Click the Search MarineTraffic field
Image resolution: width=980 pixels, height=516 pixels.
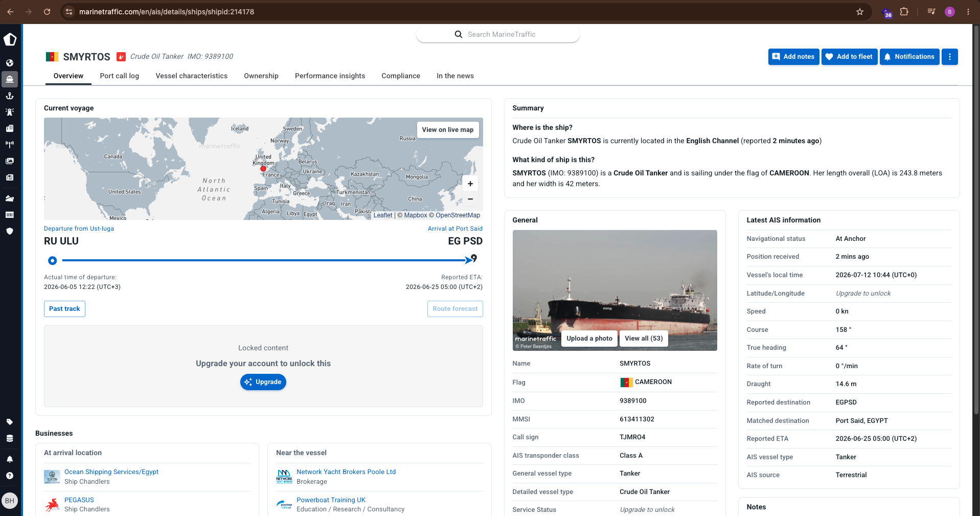tap(498, 34)
